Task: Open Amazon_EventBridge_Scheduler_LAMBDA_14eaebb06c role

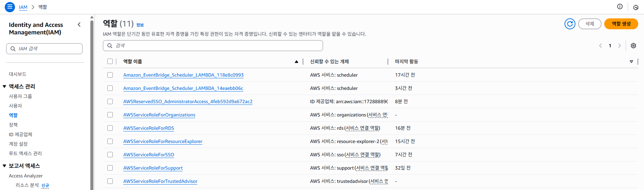Action: point(183,88)
